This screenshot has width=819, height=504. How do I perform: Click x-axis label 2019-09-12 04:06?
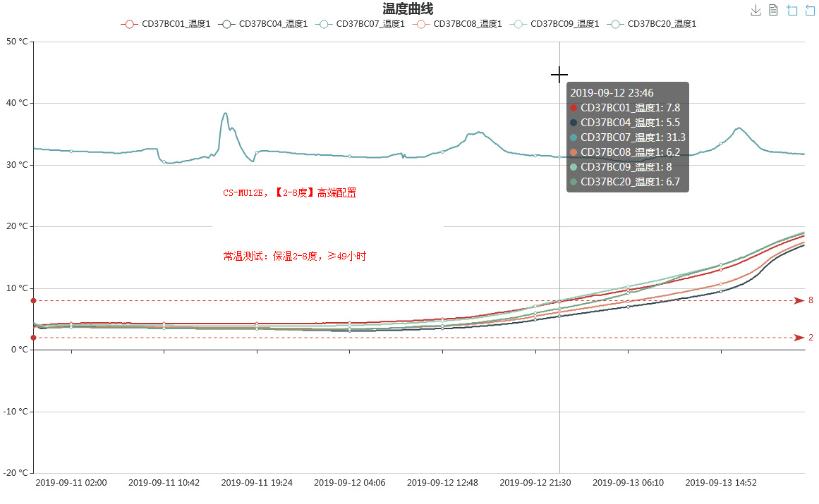pyautogui.click(x=349, y=483)
